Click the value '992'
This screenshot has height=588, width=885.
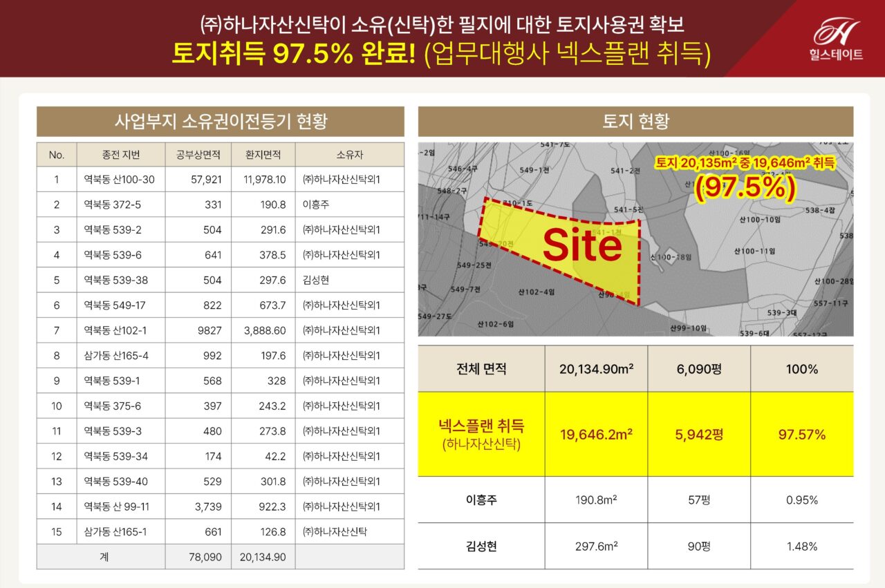(213, 355)
